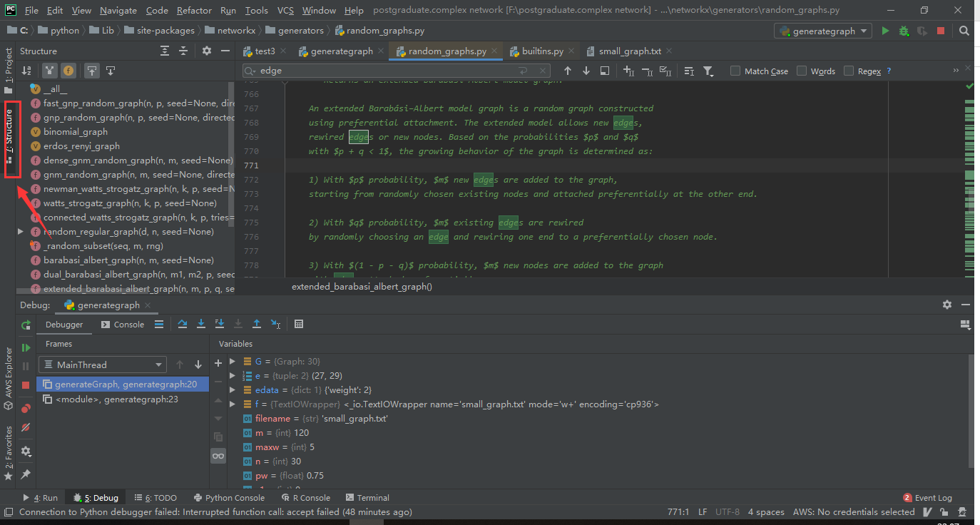Check the Words search option
This screenshot has width=980, height=525.
pos(802,70)
